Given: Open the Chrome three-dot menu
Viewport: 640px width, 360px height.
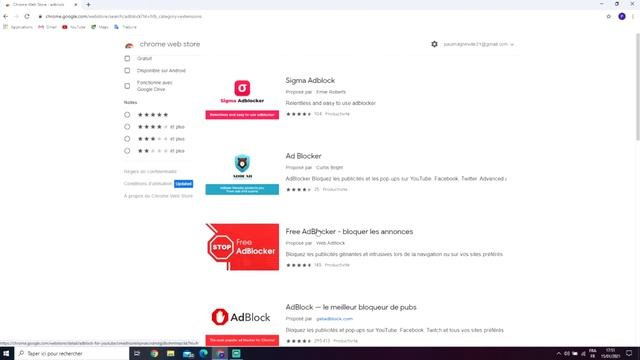Looking at the screenshot, I should pos(633,16).
